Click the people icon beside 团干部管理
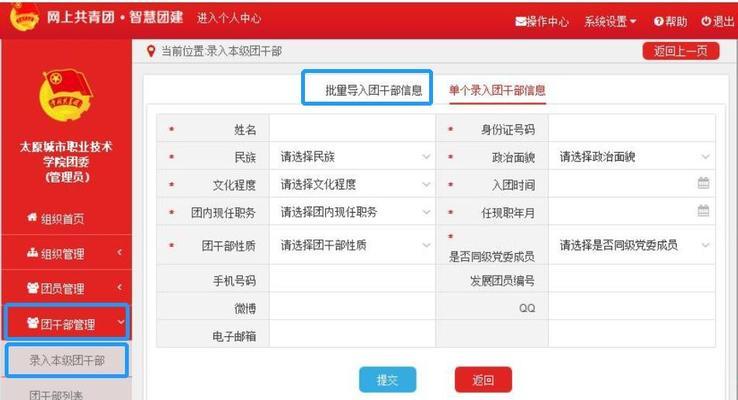 tap(32, 323)
